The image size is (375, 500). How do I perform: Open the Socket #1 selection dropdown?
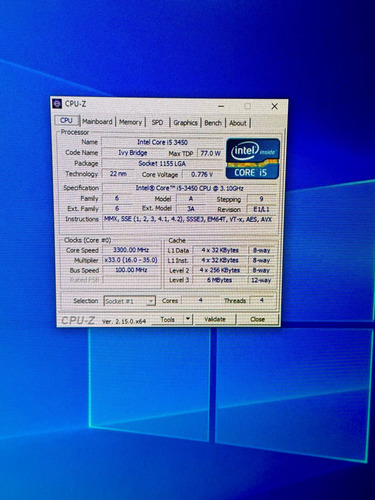(129, 301)
